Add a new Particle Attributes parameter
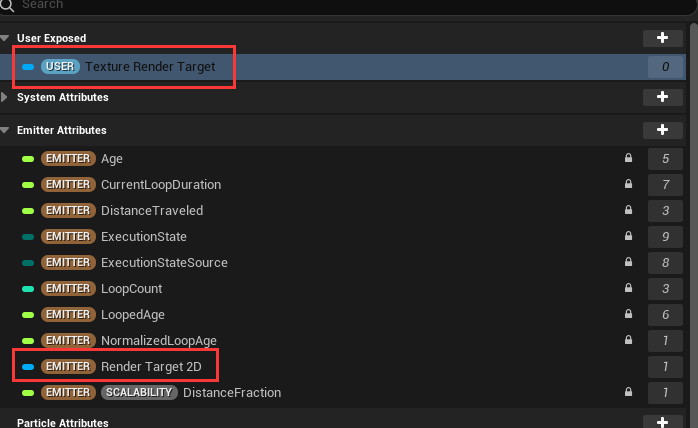698x428 pixels. tap(662, 422)
